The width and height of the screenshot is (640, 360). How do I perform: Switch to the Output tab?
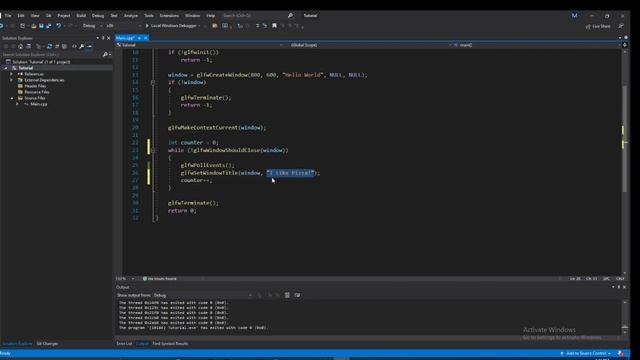(142, 344)
